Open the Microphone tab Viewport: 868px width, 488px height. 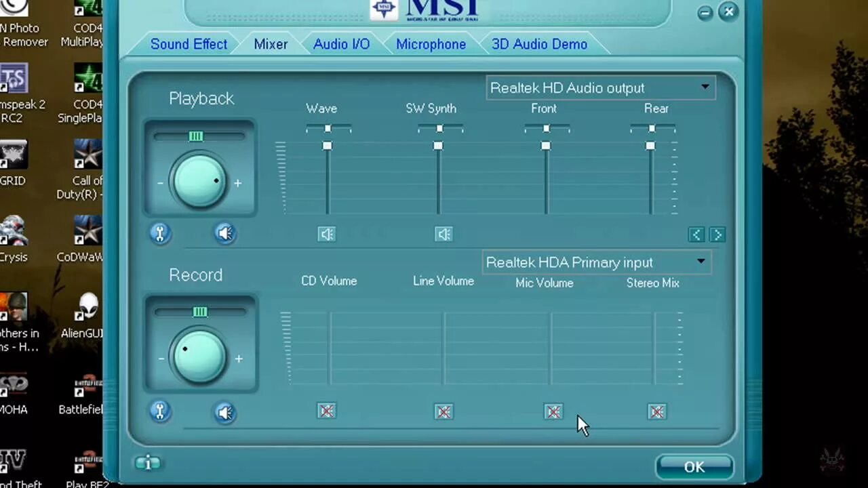(x=431, y=44)
